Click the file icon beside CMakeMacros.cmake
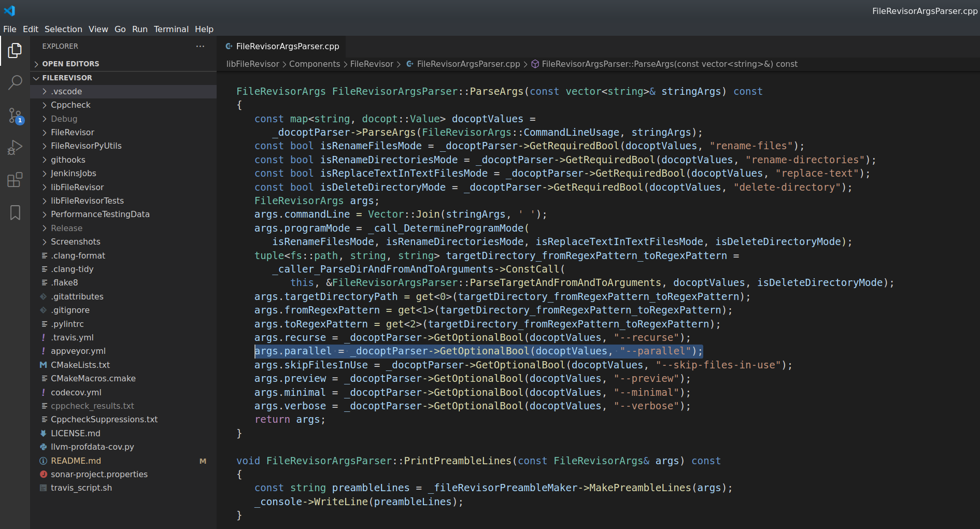Image resolution: width=980 pixels, height=529 pixels. (45, 378)
